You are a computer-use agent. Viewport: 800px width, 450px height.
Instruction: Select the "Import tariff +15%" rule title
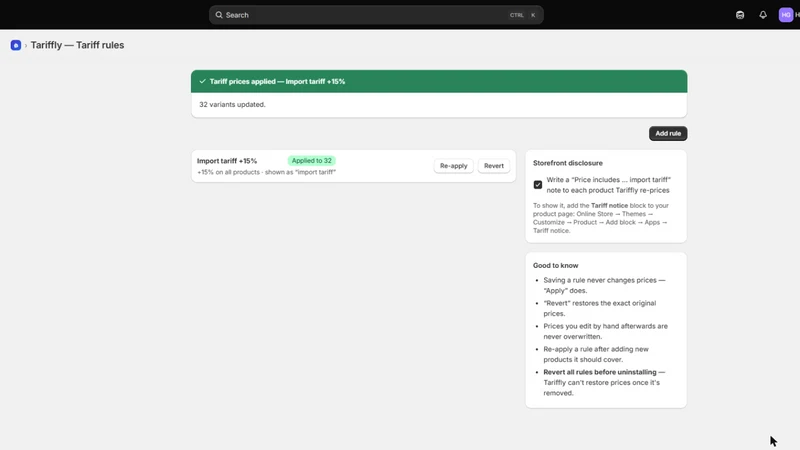pyautogui.click(x=227, y=161)
